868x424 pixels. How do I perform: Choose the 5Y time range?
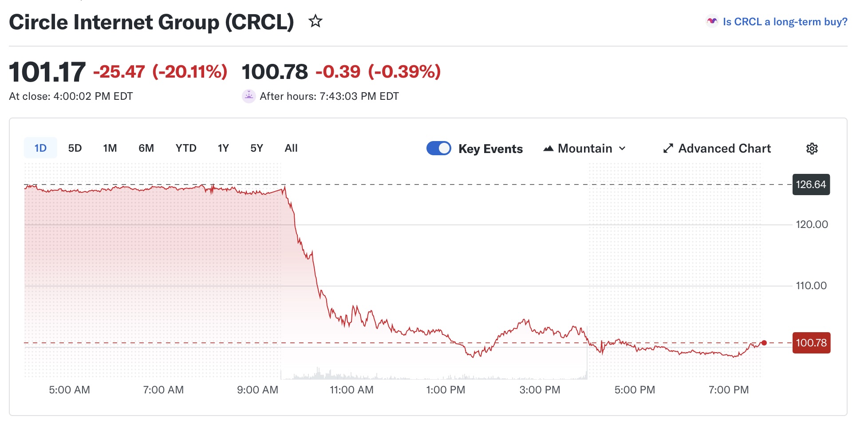256,148
